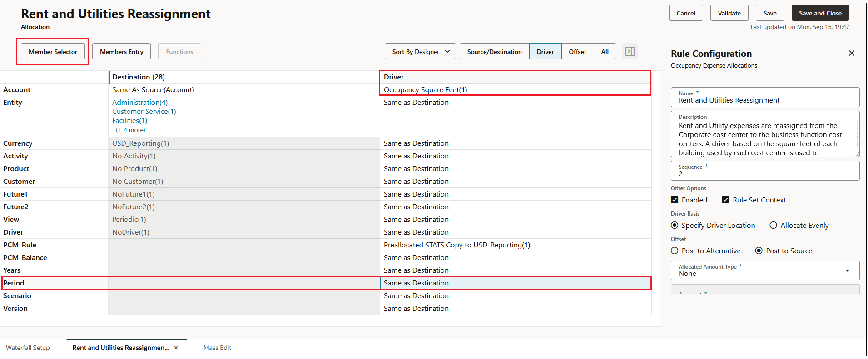Switch view to Source/Destination
This screenshot has width=868, height=359.
coord(494,51)
